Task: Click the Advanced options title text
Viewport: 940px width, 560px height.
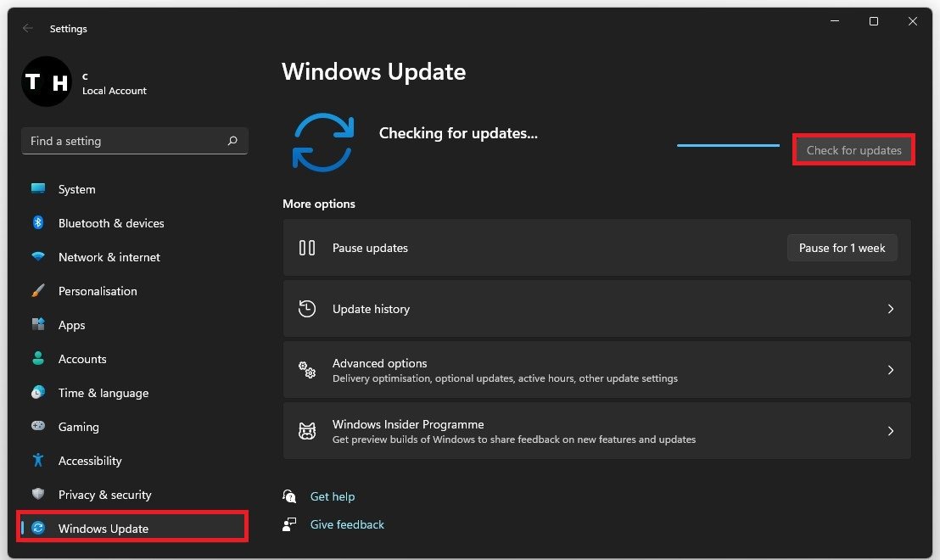Action: point(379,363)
